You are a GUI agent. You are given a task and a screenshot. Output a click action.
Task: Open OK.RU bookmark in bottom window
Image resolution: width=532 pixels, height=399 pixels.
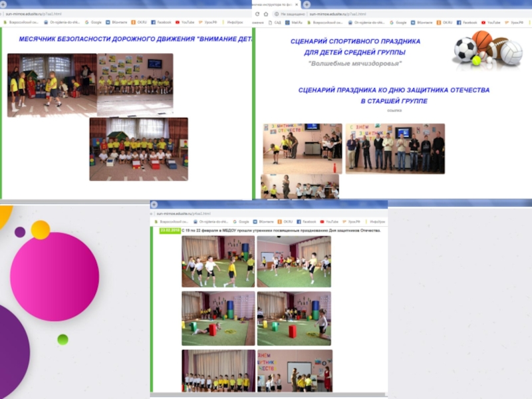pyautogui.click(x=285, y=221)
